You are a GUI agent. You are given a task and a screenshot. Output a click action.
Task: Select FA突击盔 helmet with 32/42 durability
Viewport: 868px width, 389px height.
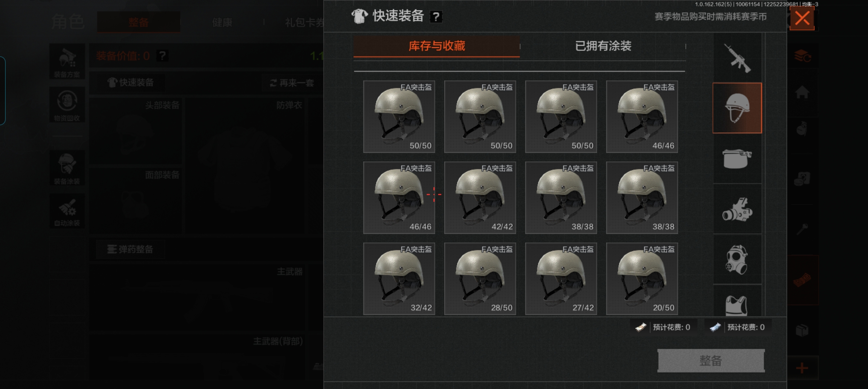point(399,279)
